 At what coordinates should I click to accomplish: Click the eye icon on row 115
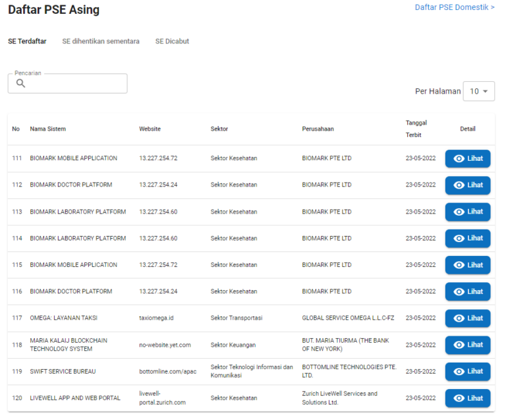click(x=459, y=265)
